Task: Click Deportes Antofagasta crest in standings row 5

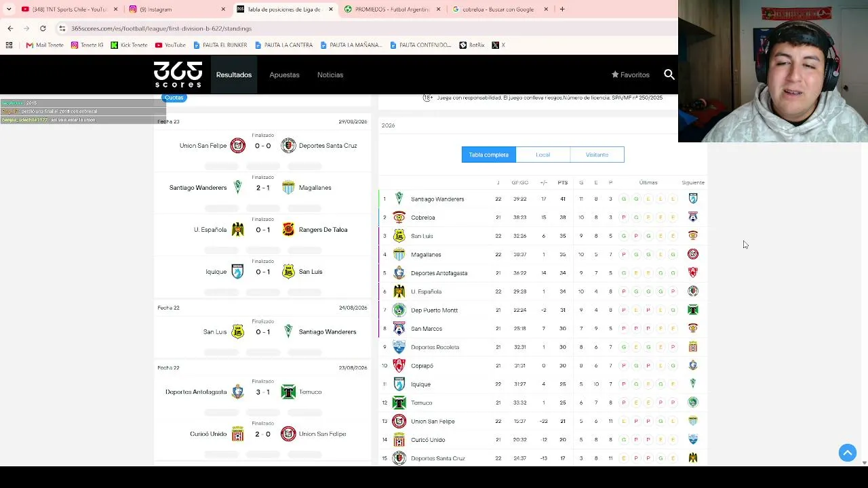Action: pos(399,273)
